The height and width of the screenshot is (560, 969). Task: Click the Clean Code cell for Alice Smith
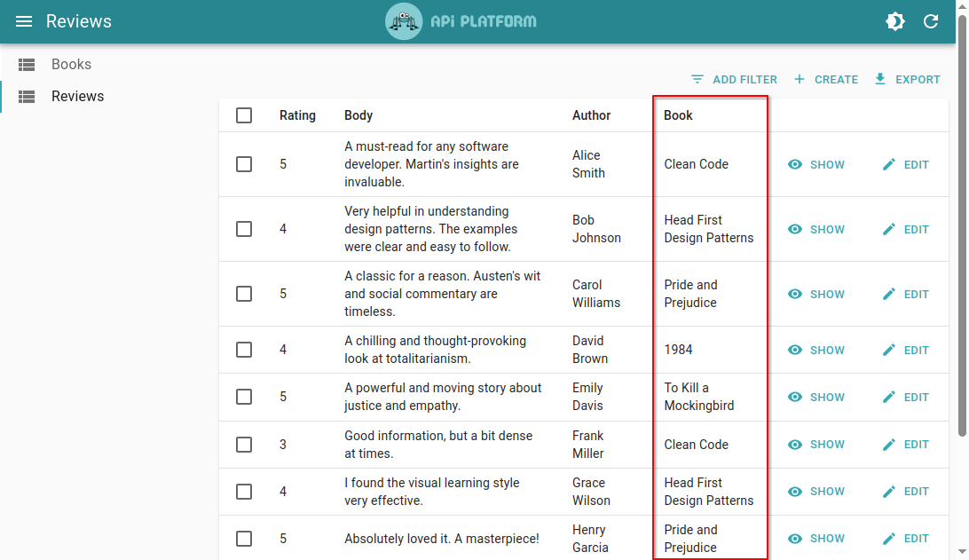coord(696,164)
